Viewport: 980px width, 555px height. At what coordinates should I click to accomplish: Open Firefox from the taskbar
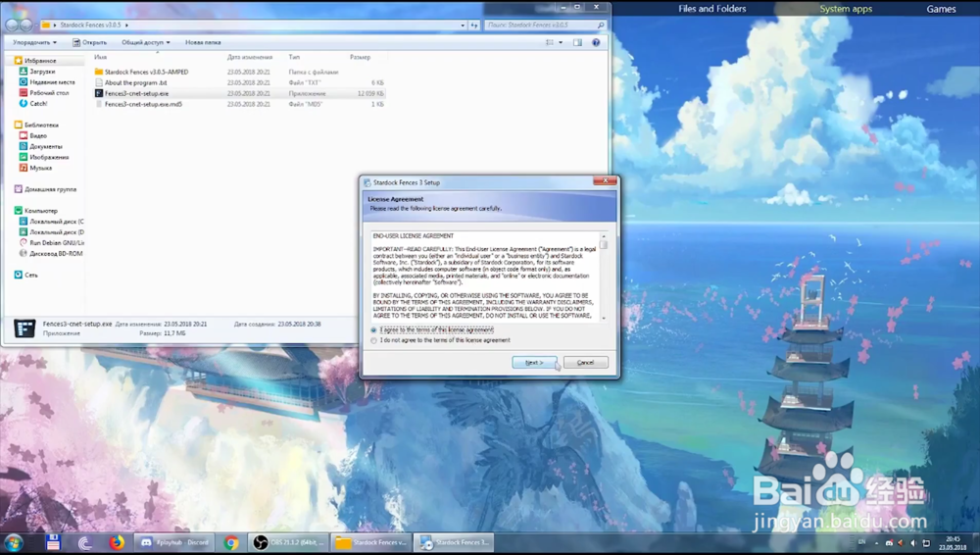(117, 542)
